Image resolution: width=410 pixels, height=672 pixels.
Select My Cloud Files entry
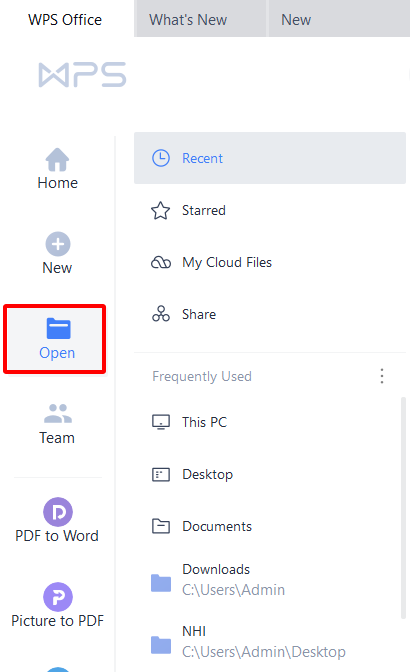click(x=227, y=262)
